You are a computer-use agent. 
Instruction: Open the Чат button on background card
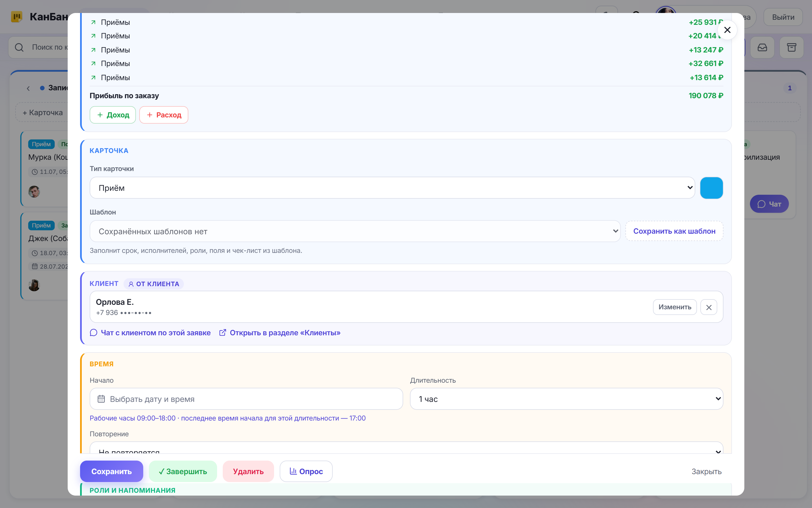coord(769,204)
